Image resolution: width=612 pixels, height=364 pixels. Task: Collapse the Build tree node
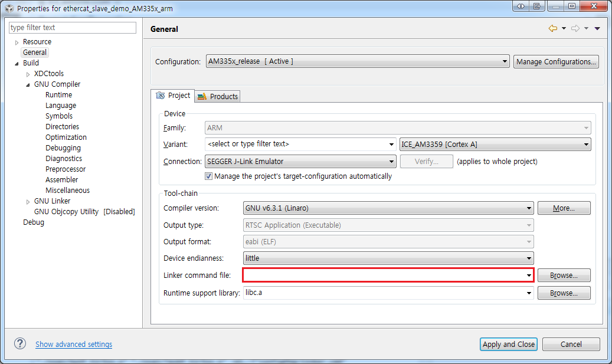click(17, 63)
